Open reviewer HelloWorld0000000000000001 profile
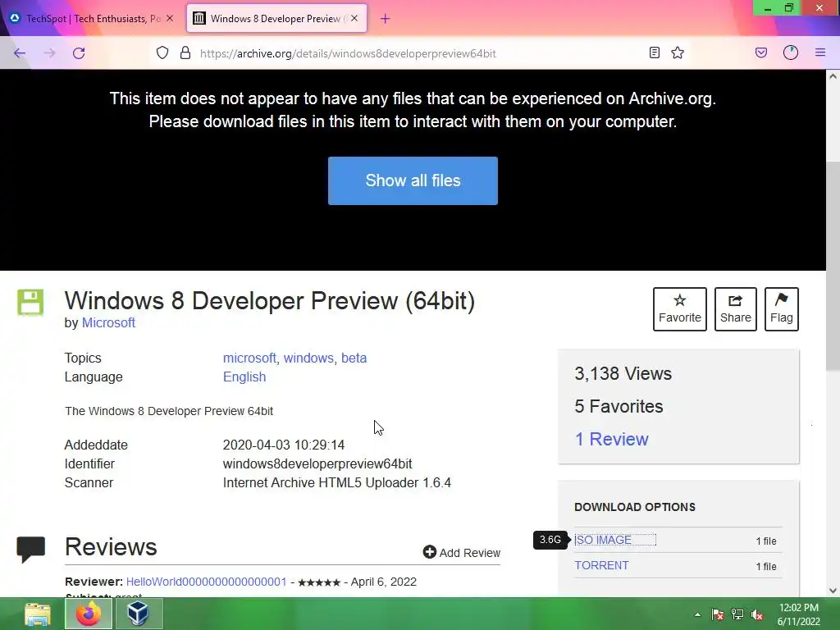 [x=206, y=582]
